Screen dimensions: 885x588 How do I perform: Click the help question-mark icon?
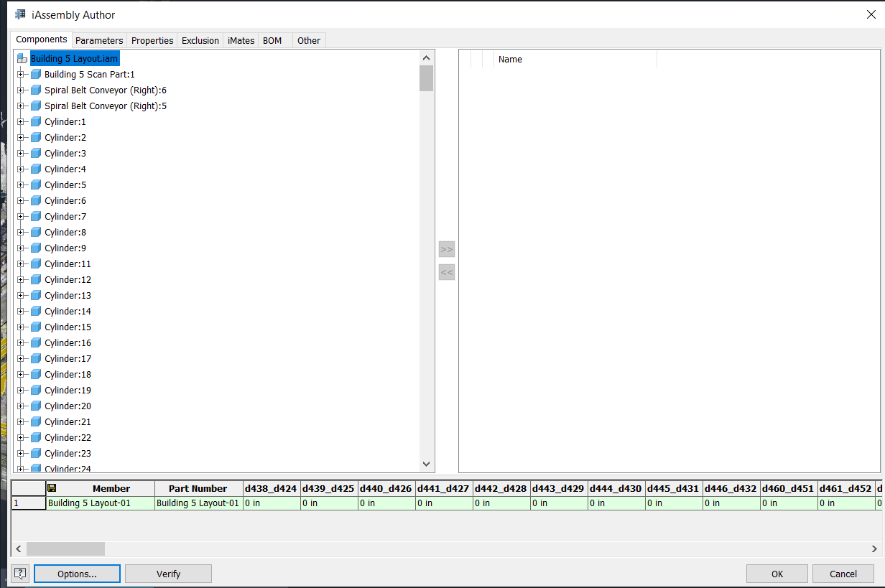(x=19, y=573)
